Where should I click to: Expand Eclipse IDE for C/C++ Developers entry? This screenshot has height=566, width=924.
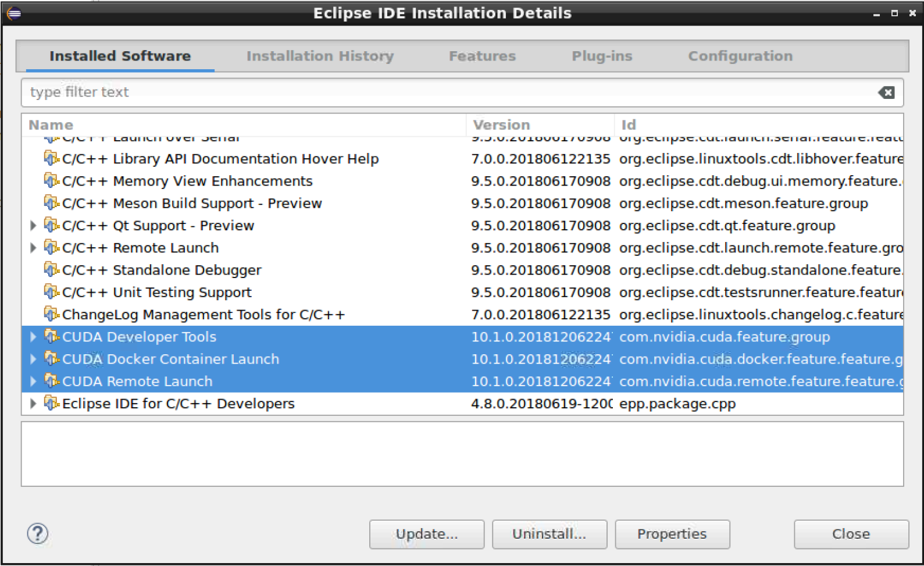point(33,403)
